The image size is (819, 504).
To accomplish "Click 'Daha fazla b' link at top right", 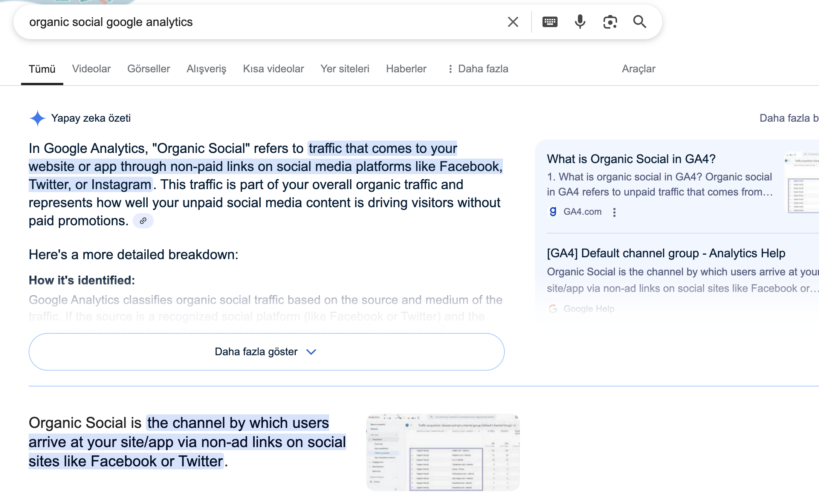I will click(x=789, y=118).
